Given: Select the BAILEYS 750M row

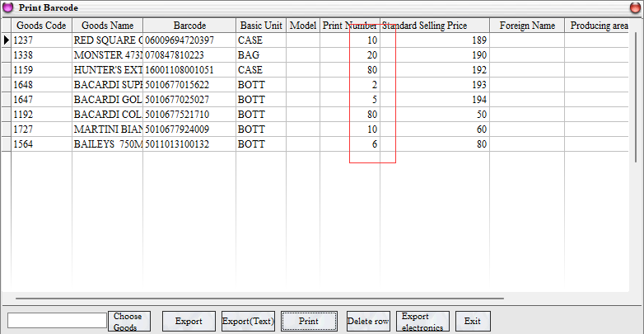Looking at the screenshot, I should (x=107, y=144).
